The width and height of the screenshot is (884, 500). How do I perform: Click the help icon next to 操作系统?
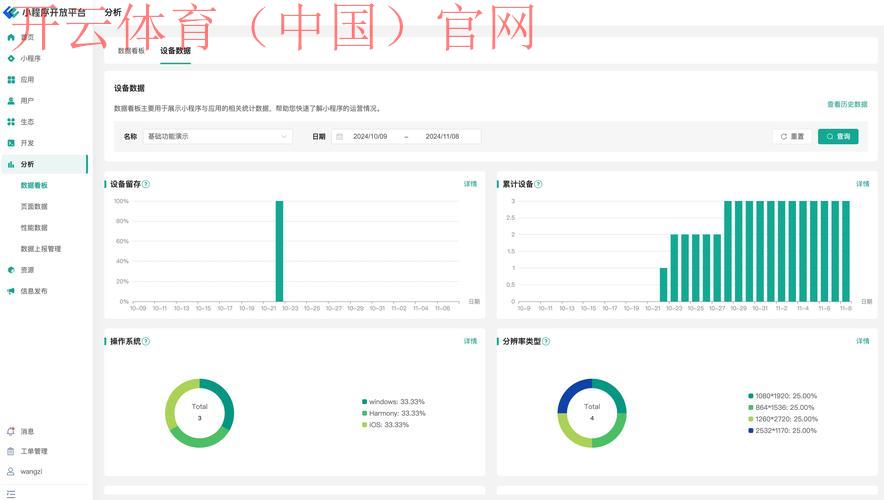[x=146, y=341]
